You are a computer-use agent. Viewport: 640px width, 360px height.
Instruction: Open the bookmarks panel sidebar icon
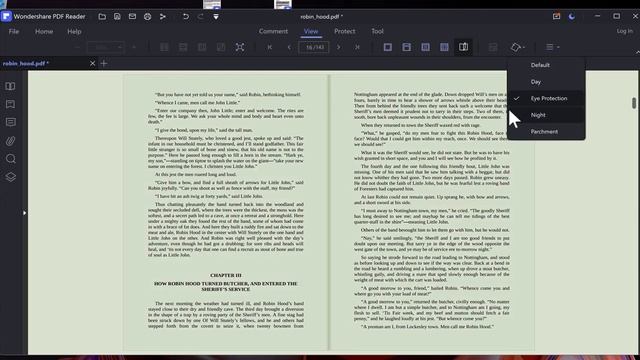click(x=11, y=104)
